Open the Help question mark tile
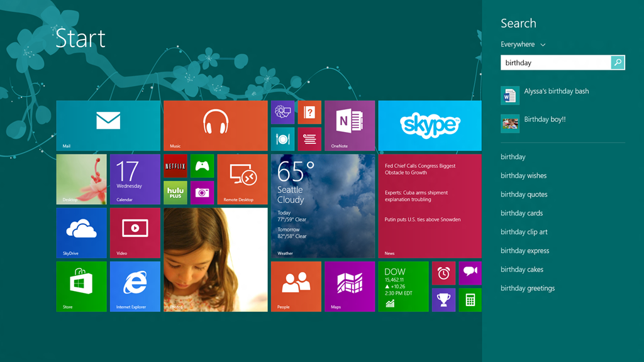Screen dimensions: 644x362 tap(309, 112)
